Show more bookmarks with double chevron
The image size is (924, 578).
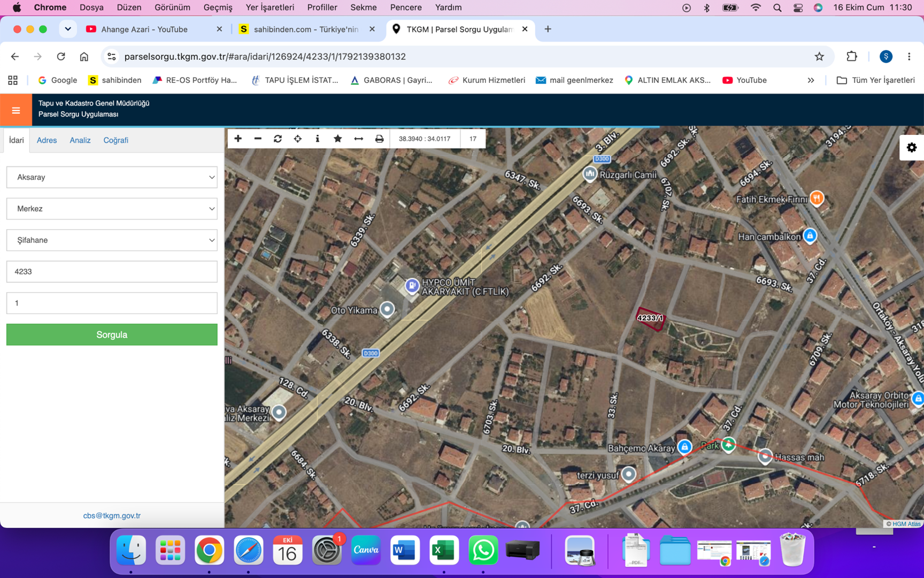811,80
